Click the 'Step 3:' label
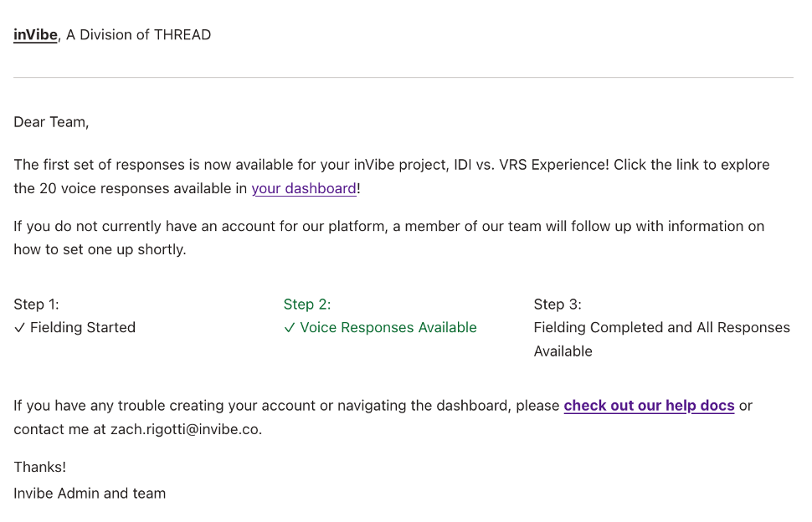Viewport: 812px width, 522px height. click(x=558, y=304)
